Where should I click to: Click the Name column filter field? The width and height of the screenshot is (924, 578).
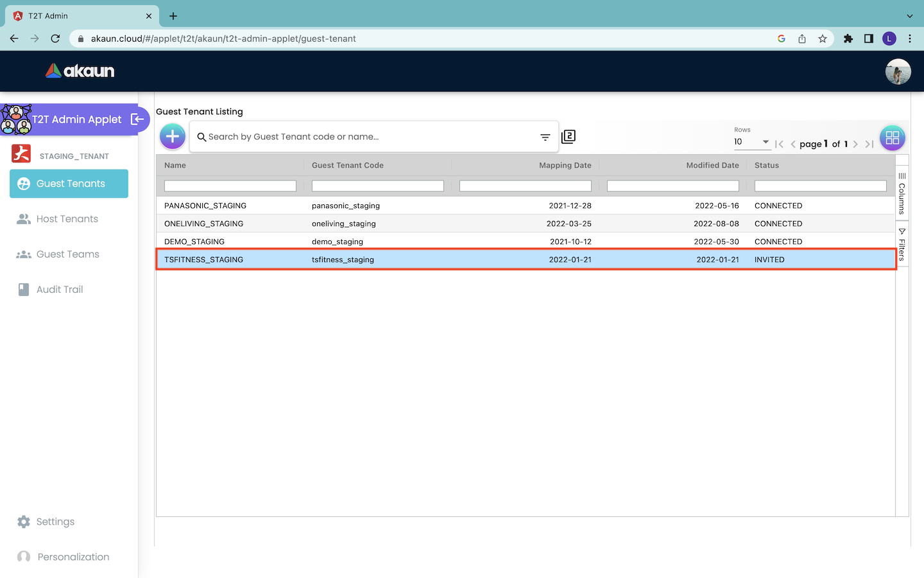coord(230,186)
